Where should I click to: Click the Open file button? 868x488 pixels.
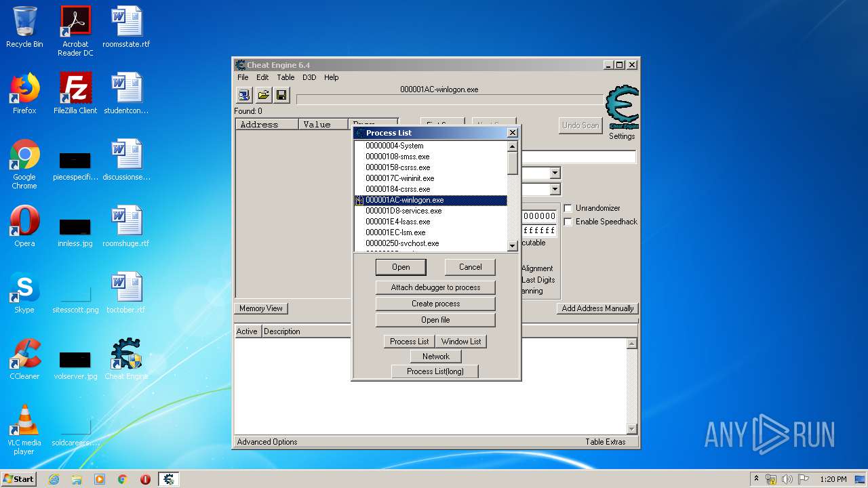pyautogui.click(x=435, y=320)
